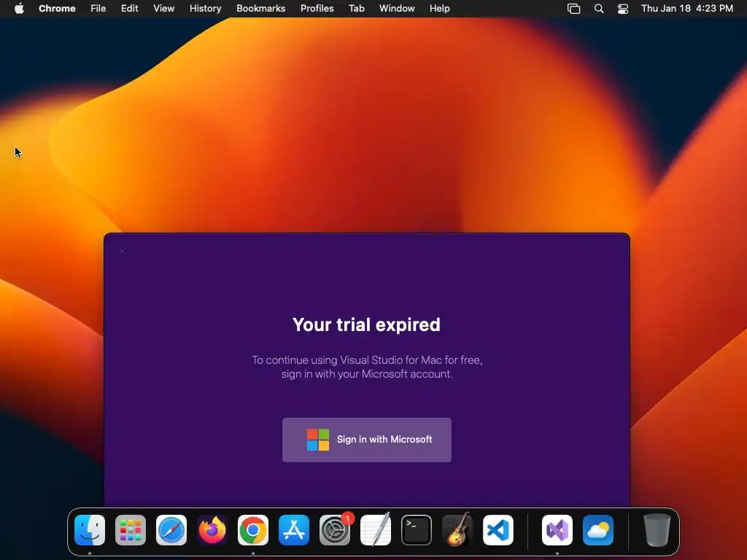Open Google Chrome in the Dock
Image resolution: width=747 pixels, height=560 pixels.
253,530
